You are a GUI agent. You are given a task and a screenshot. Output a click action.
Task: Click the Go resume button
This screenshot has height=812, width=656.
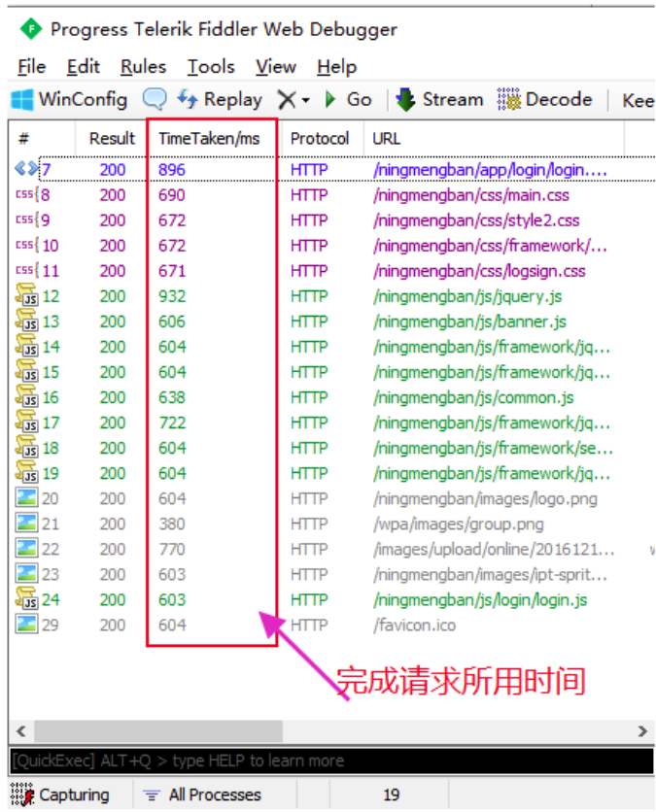click(348, 99)
